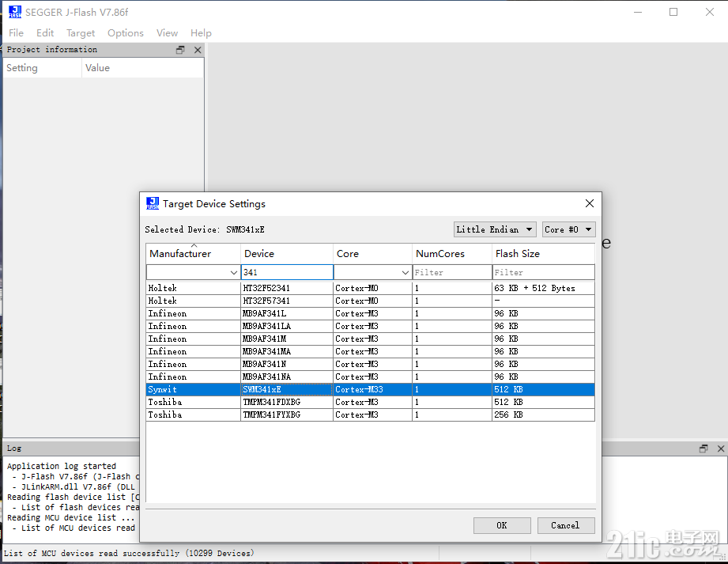728x564 pixels.
Task: Open the Edit menu
Action: 45,33
